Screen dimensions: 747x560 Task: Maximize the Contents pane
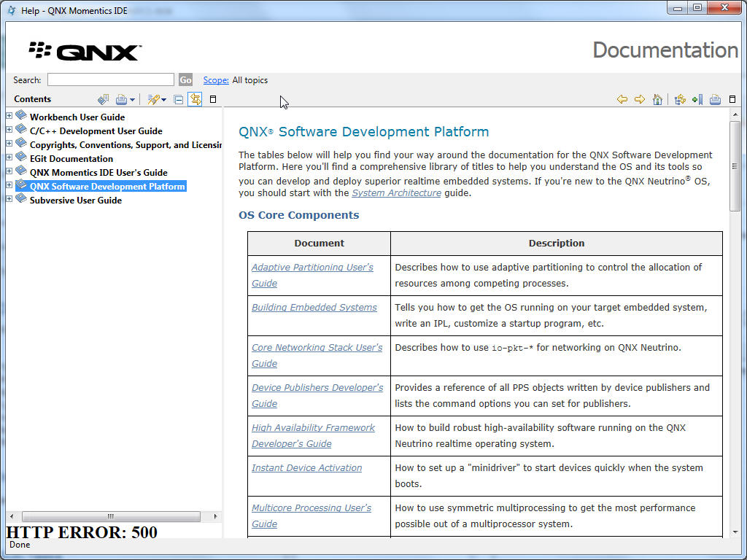coord(213,99)
